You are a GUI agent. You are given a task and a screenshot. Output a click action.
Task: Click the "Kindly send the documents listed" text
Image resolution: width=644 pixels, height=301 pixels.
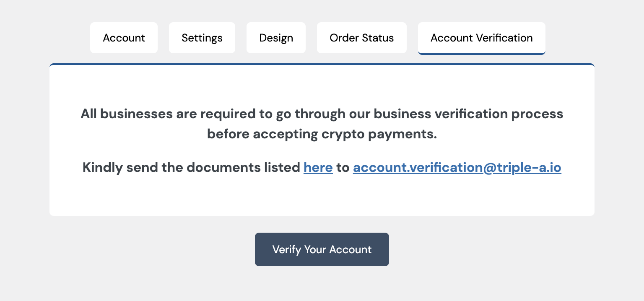(x=191, y=168)
